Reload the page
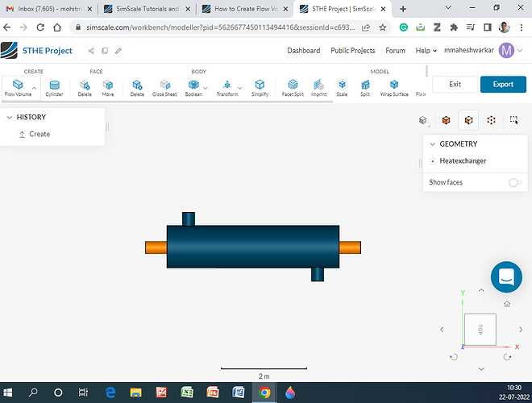The height and width of the screenshot is (403, 532). tap(40, 27)
